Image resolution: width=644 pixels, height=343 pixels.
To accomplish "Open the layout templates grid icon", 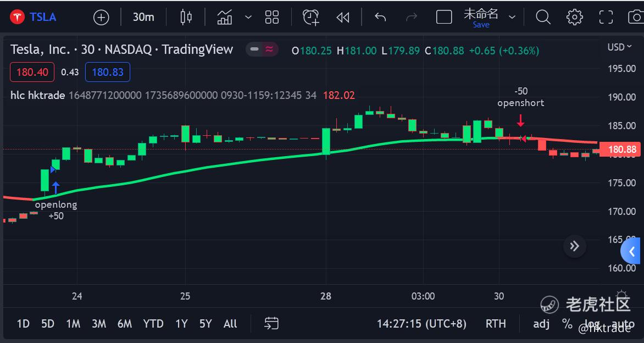I will click(x=272, y=17).
